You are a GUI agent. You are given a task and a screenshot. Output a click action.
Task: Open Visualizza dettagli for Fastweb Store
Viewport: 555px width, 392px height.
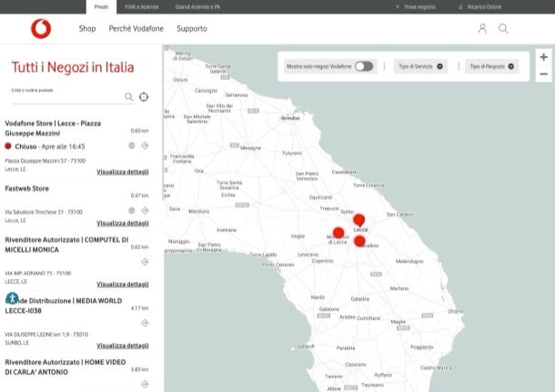point(123,223)
